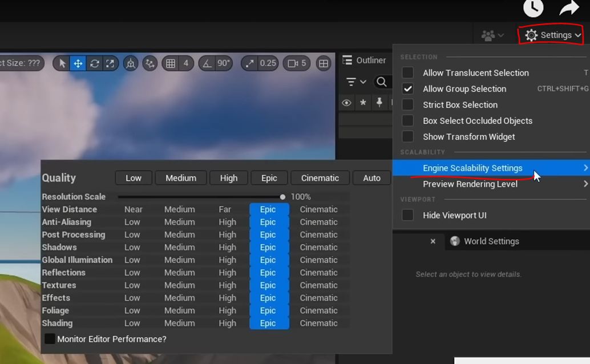Click the Outliner pin column icon
This screenshot has height=364, width=590.
(x=379, y=102)
